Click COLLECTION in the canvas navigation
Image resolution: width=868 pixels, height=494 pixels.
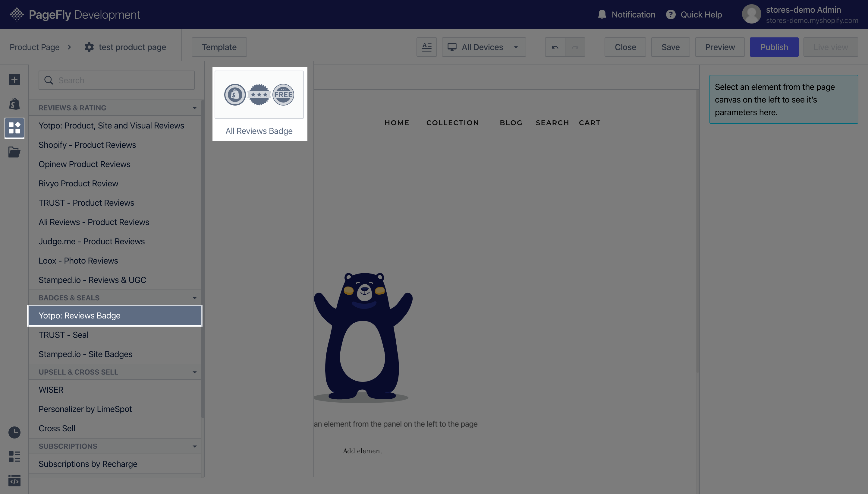coord(453,123)
